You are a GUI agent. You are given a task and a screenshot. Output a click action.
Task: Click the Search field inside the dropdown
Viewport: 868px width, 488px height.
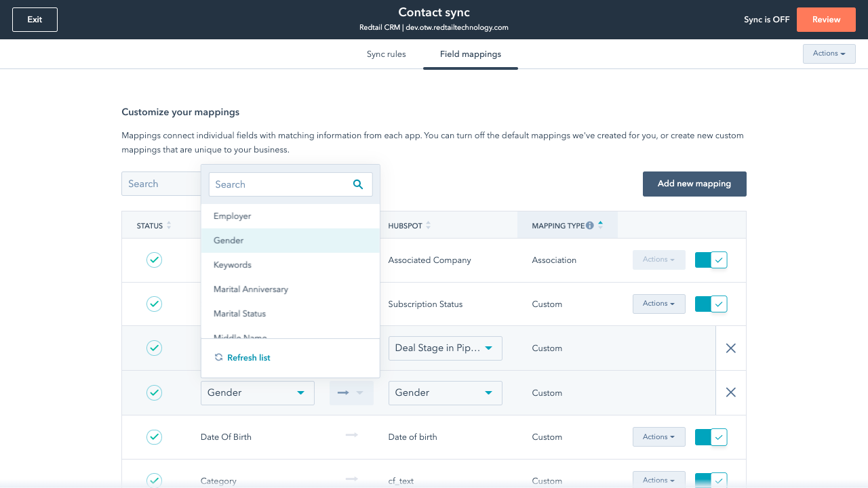279,184
